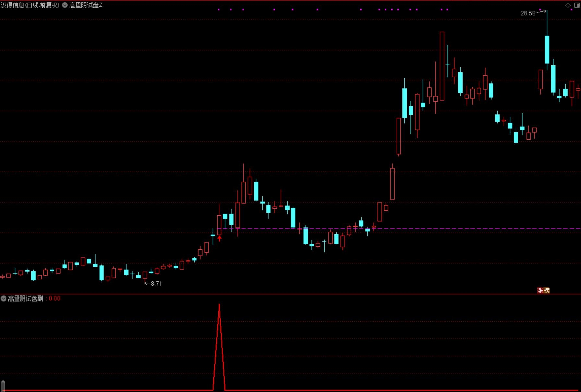Click the red up-arrow signal marker
Screen dimensions: 581x392
219,239
